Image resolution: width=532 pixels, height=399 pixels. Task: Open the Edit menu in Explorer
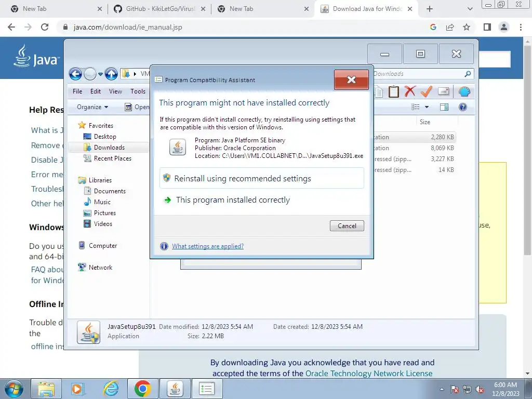(96, 91)
